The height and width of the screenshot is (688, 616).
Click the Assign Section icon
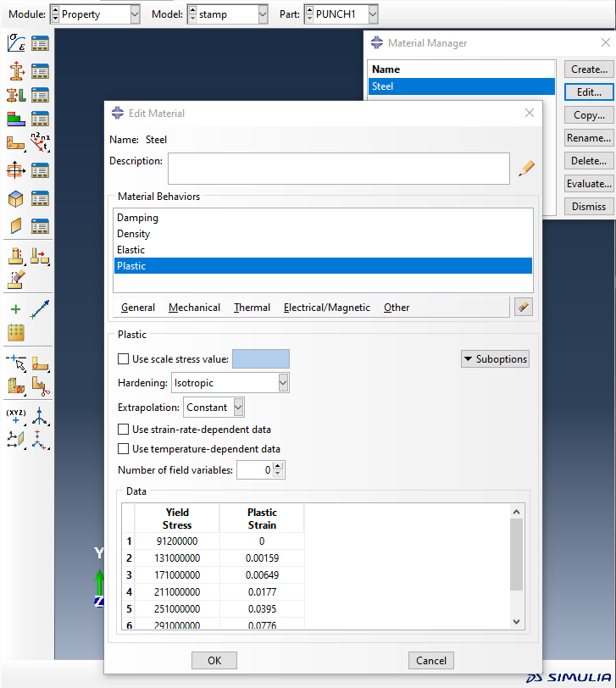(16, 95)
